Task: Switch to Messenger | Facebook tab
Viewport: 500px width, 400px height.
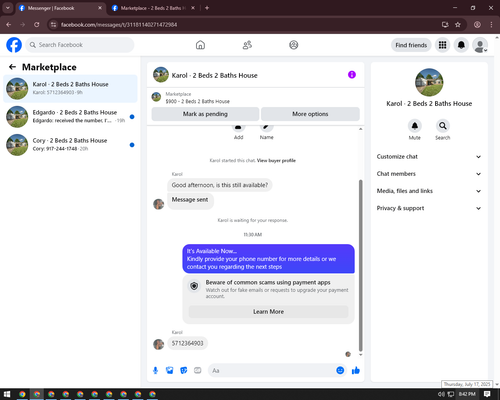Action: click(x=60, y=8)
